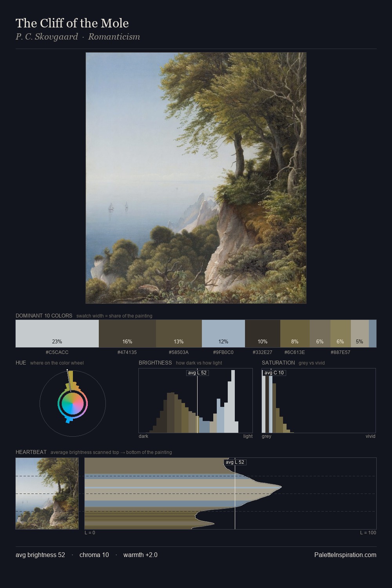
Task: Click the hex code #474135
Action: point(127,352)
